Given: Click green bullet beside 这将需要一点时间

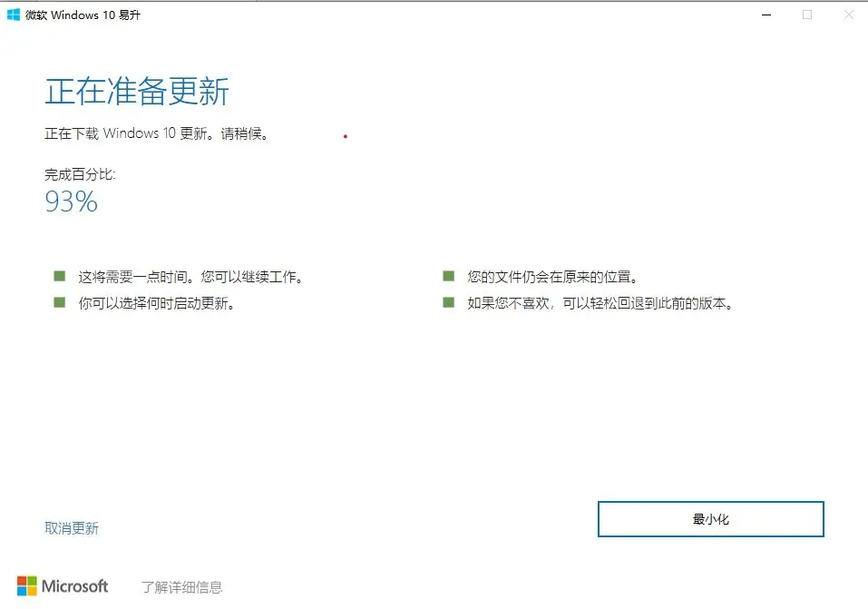Looking at the screenshot, I should click(x=59, y=276).
